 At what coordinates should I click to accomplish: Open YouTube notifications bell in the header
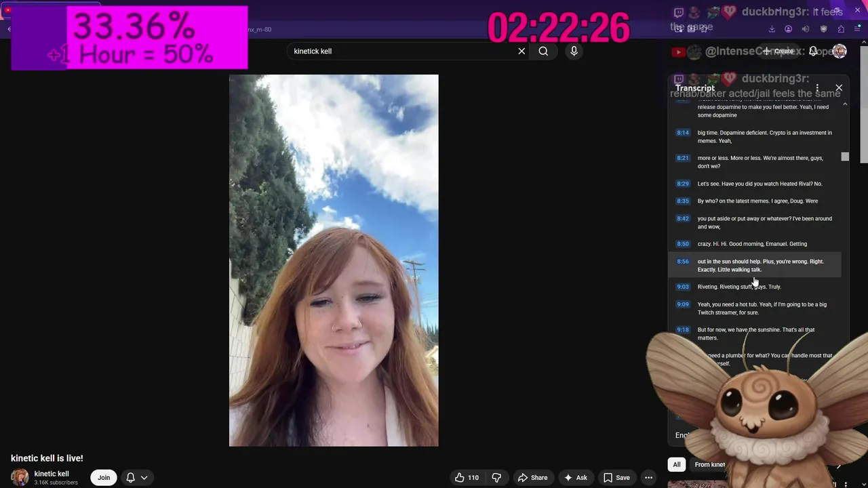813,51
